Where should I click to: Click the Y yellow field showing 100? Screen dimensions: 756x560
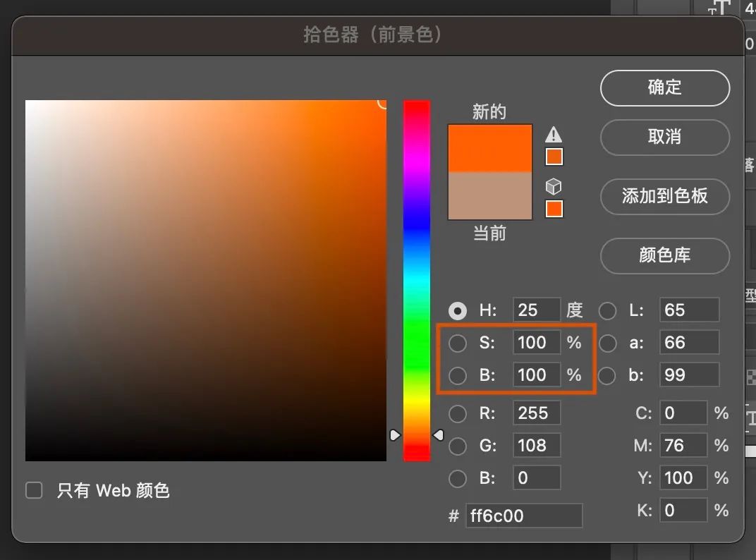coord(683,477)
